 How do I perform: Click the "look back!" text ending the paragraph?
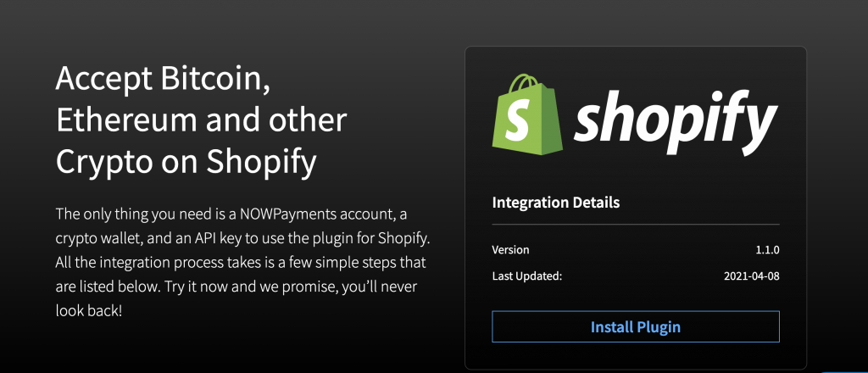[x=88, y=311]
